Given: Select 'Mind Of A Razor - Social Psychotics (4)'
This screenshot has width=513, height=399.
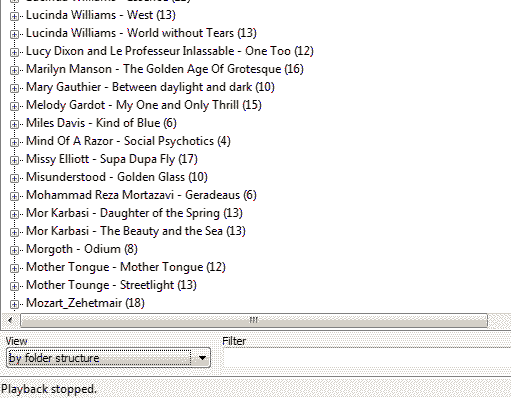Looking at the screenshot, I should point(128,141).
